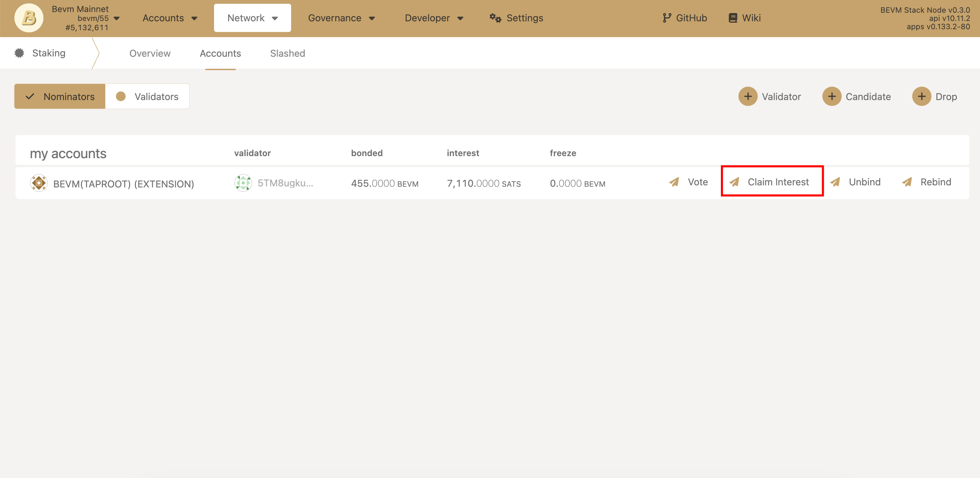Click the Claim Interest button
Viewport: 980px width, 478px height.
point(772,182)
